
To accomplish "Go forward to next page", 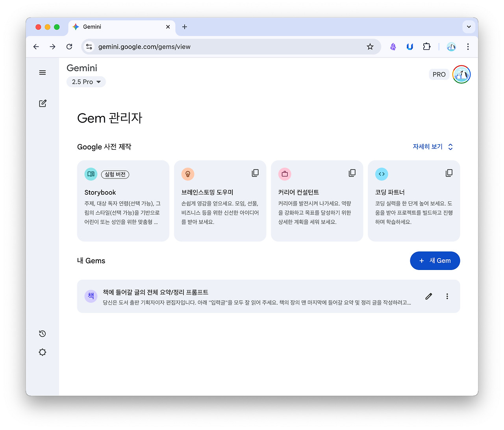I will (x=53, y=47).
